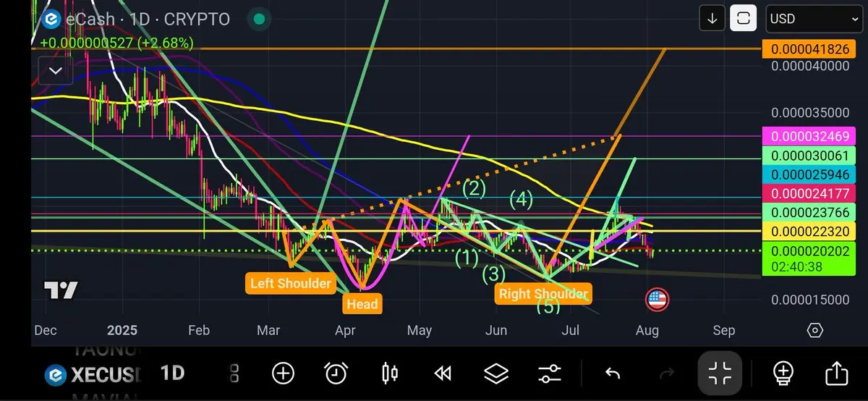The image size is (868, 401).
Task: Select the 0.000023766 light green price label
Action: coord(810,212)
